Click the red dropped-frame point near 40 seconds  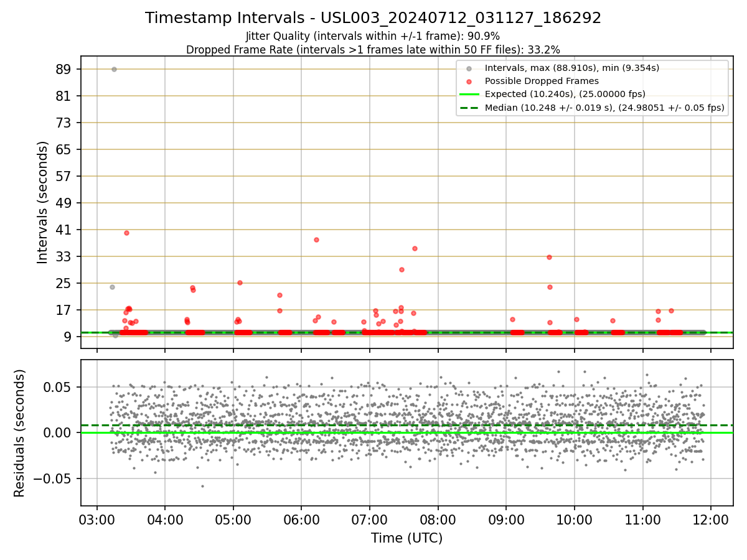126,233
